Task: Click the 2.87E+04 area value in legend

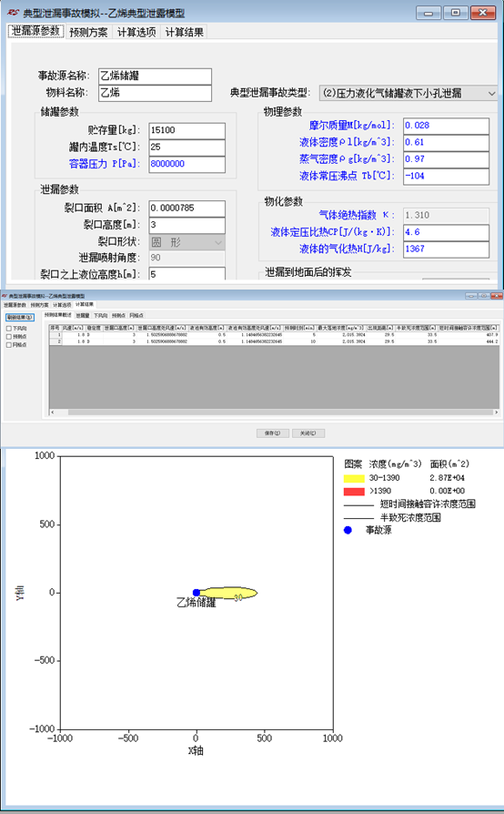Action: 447,478
